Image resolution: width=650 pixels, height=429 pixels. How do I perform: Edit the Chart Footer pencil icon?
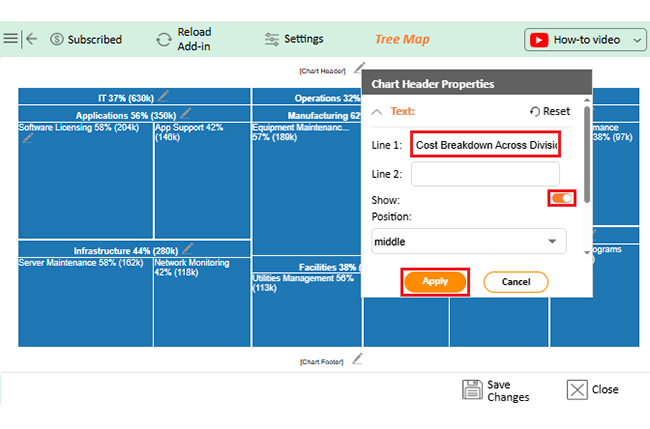[x=357, y=359]
